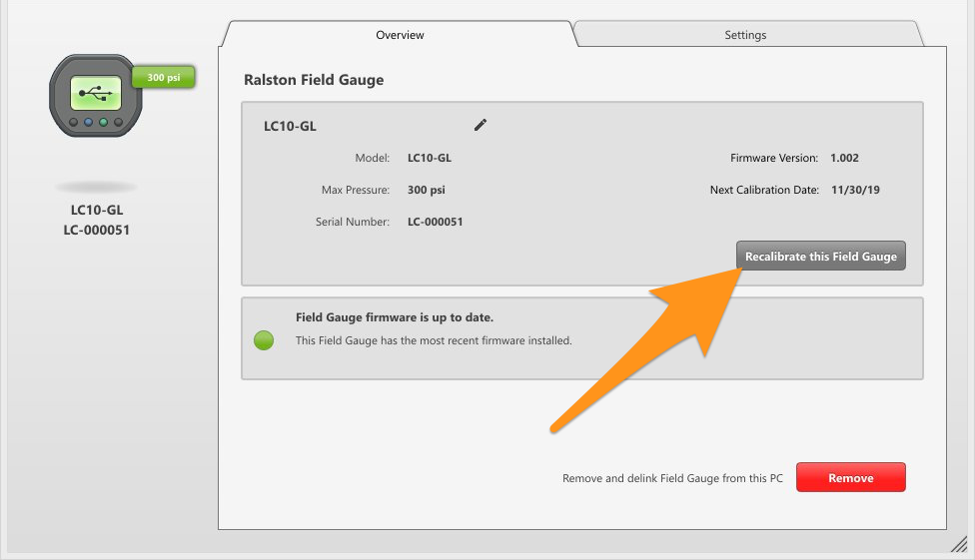Click Recalibrate this Field Gauge button
Screen dimensions: 975x560
(821, 257)
